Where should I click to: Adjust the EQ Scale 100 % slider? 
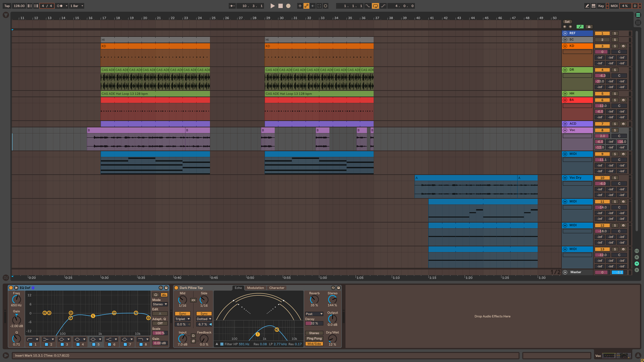[x=160, y=333]
